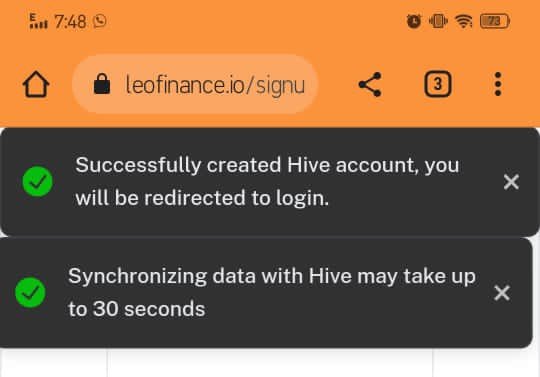This screenshot has height=377, width=540.
Task: Tap the Successfully created Hive account message
Action: (267, 181)
